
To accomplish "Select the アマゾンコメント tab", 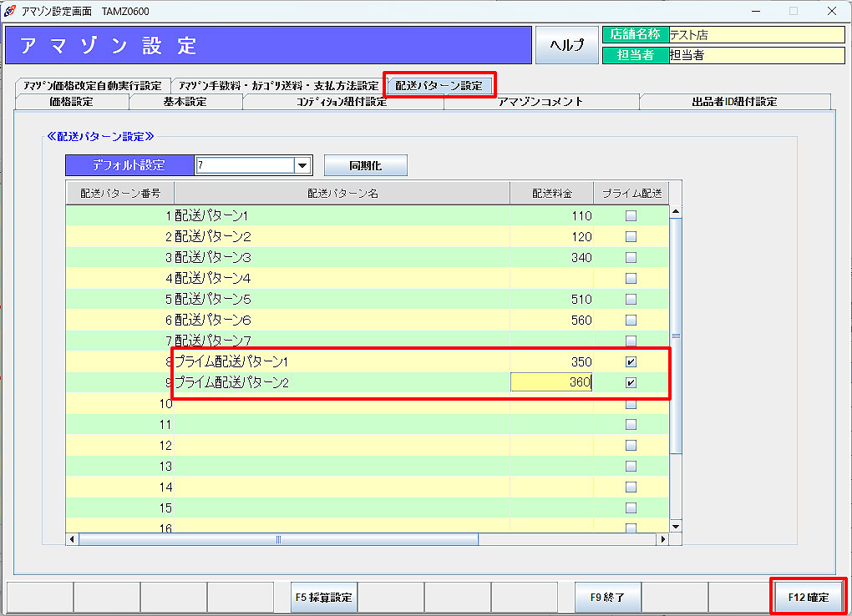I will [x=540, y=102].
